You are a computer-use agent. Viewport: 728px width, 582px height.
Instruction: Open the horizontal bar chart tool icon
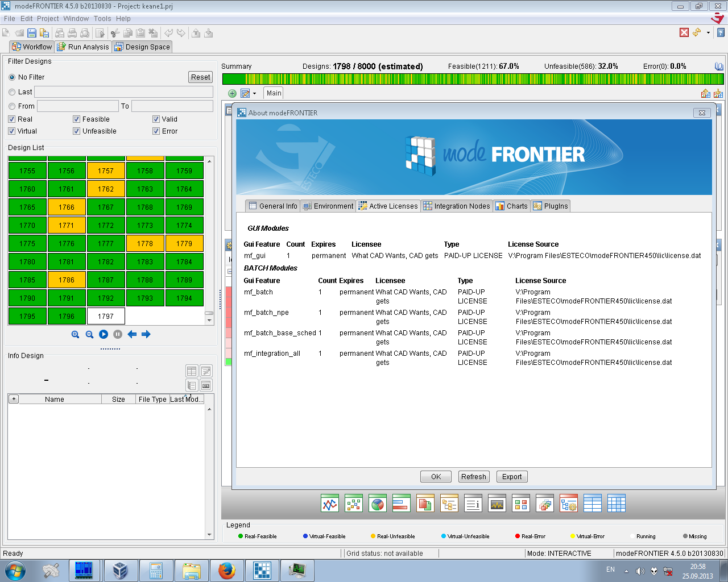point(402,503)
